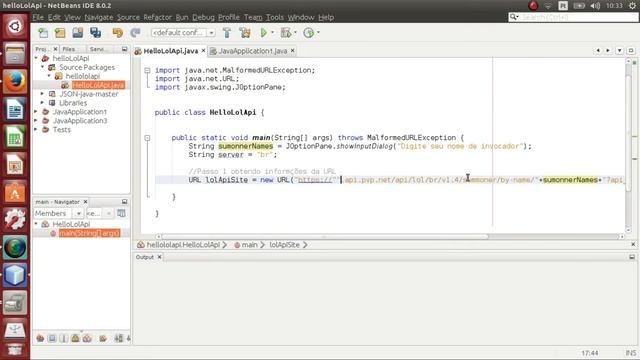This screenshot has height=360, width=640.
Task: Open the Edit menu
Action: [x=54, y=17]
